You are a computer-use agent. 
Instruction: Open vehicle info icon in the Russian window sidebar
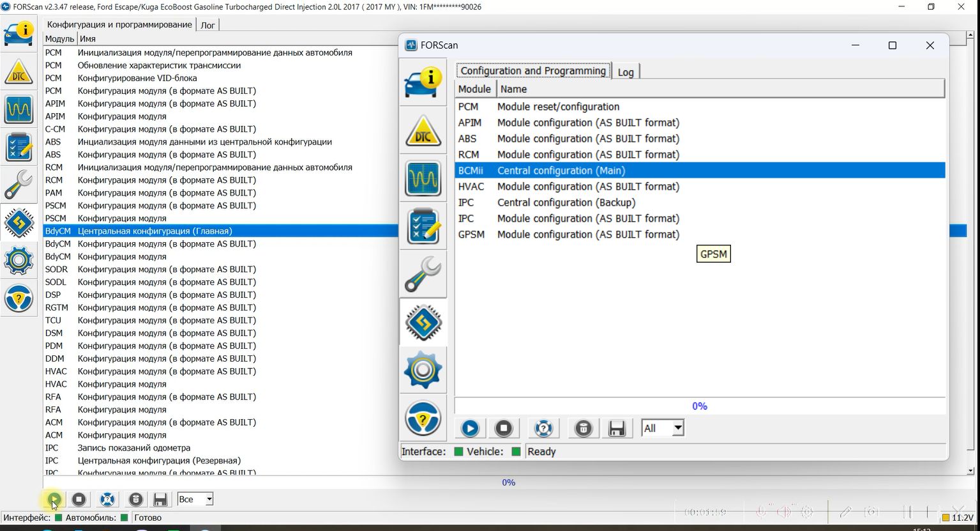click(19, 33)
